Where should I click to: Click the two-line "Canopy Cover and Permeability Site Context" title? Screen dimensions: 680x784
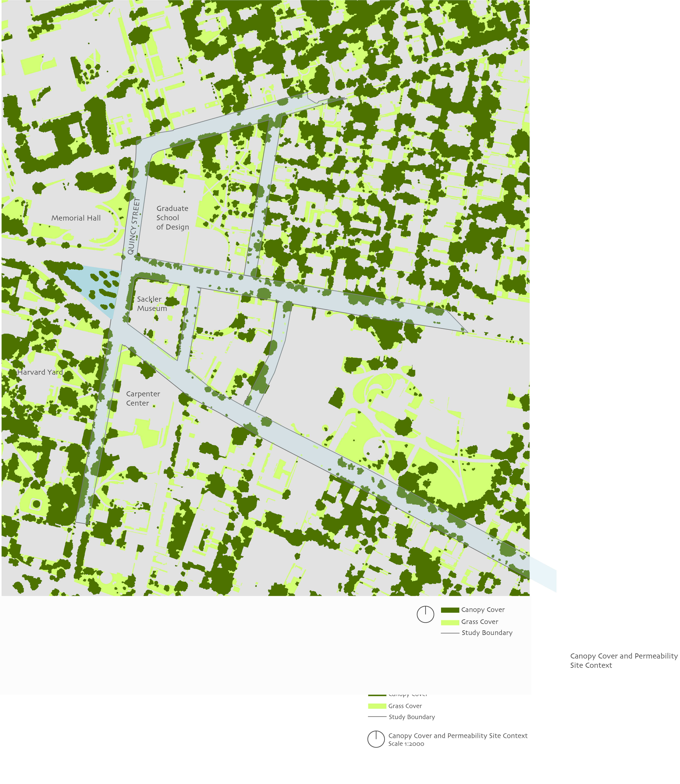point(623,661)
